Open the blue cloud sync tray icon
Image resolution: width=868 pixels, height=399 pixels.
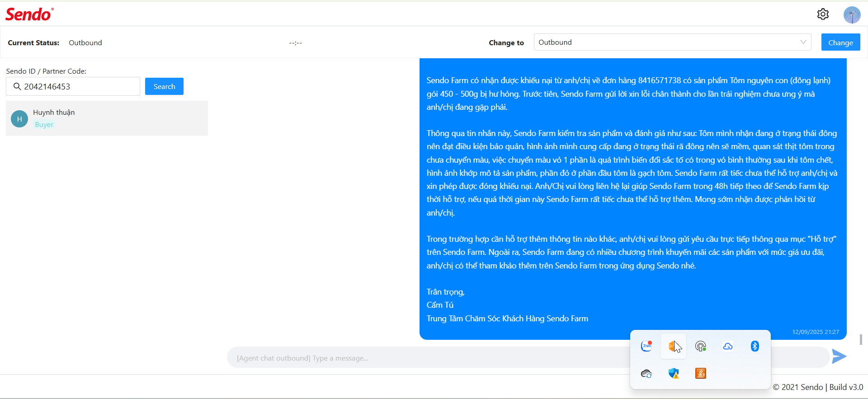pyautogui.click(x=728, y=347)
